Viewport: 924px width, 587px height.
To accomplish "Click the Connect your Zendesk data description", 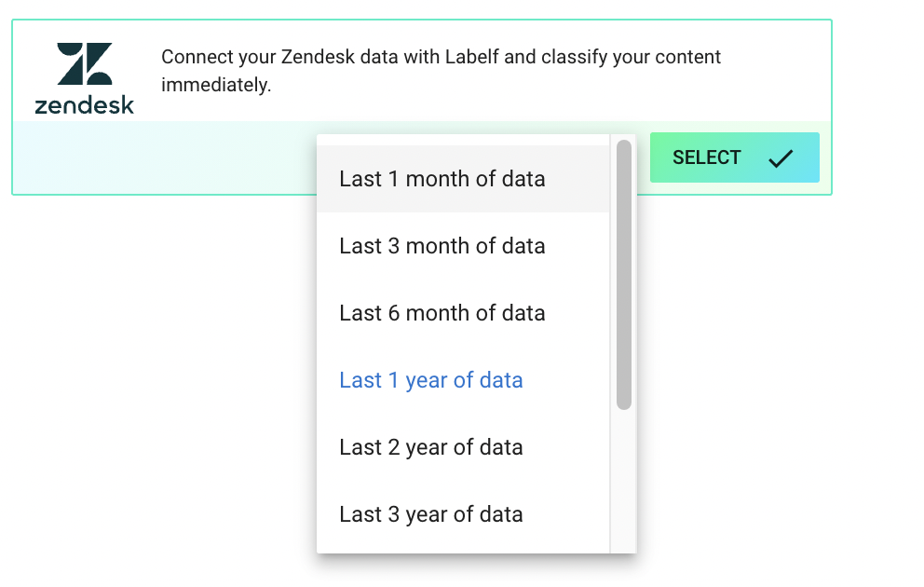I will pyautogui.click(x=441, y=71).
